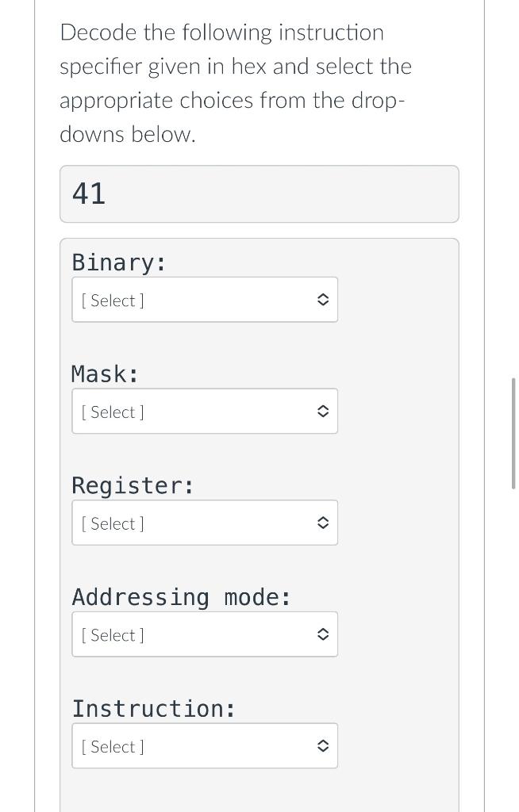Open the Instruction dropdown
This screenshot has height=812, width=519.
[x=205, y=745]
